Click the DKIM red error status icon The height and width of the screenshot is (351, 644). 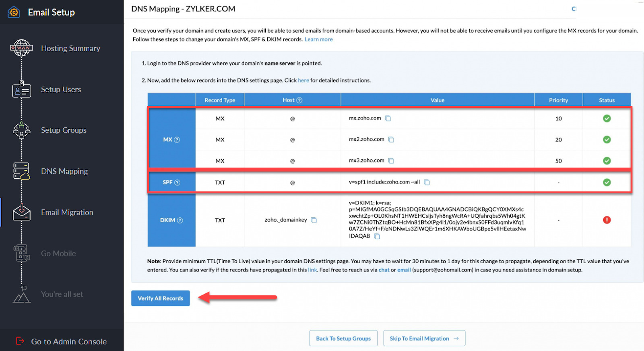click(x=607, y=220)
